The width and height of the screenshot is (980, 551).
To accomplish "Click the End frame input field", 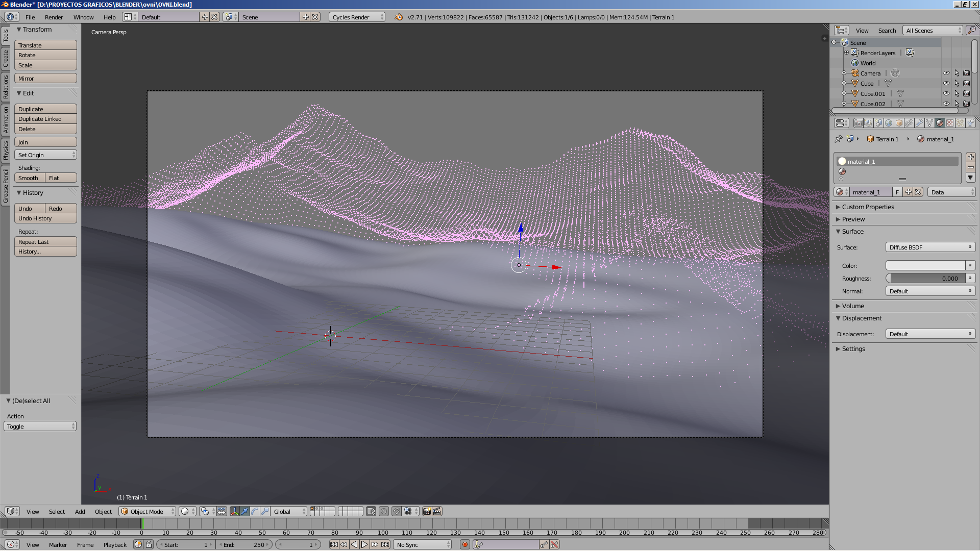I will point(244,544).
